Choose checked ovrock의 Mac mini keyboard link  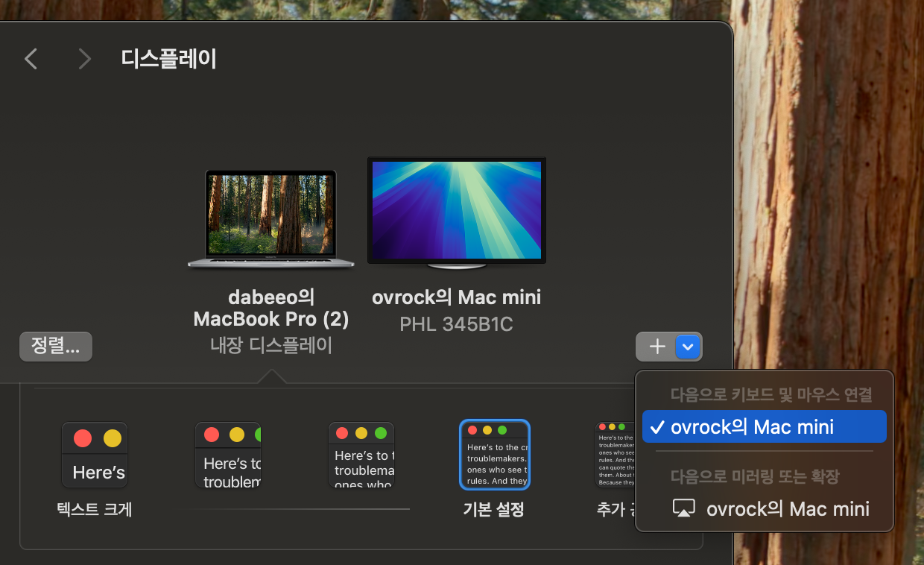tap(764, 427)
